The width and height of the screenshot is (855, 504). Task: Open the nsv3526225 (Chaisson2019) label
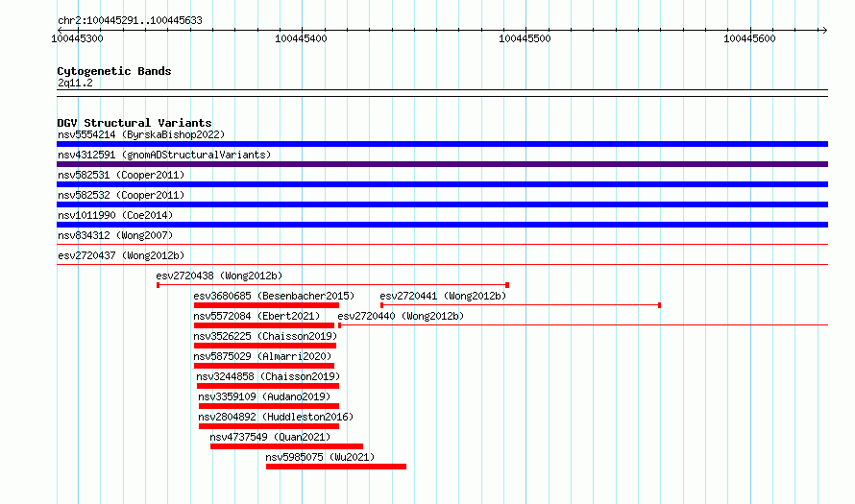point(265,336)
